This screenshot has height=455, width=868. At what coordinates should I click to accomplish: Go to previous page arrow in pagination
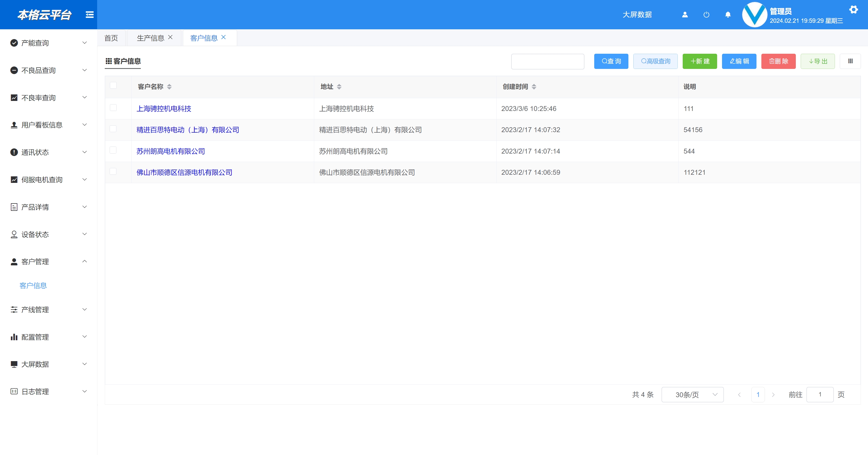click(x=739, y=394)
